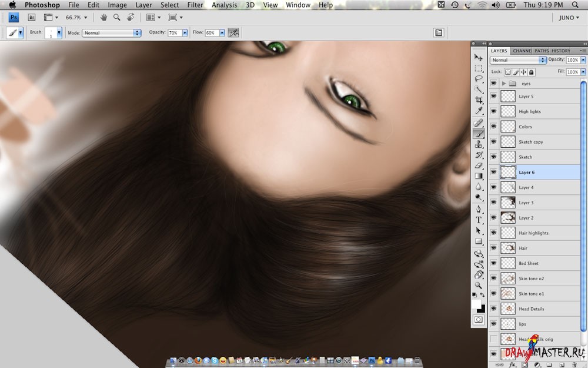This screenshot has width=588, height=368.
Task: Hide the Sketch copy layer
Action: pos(493,142)
